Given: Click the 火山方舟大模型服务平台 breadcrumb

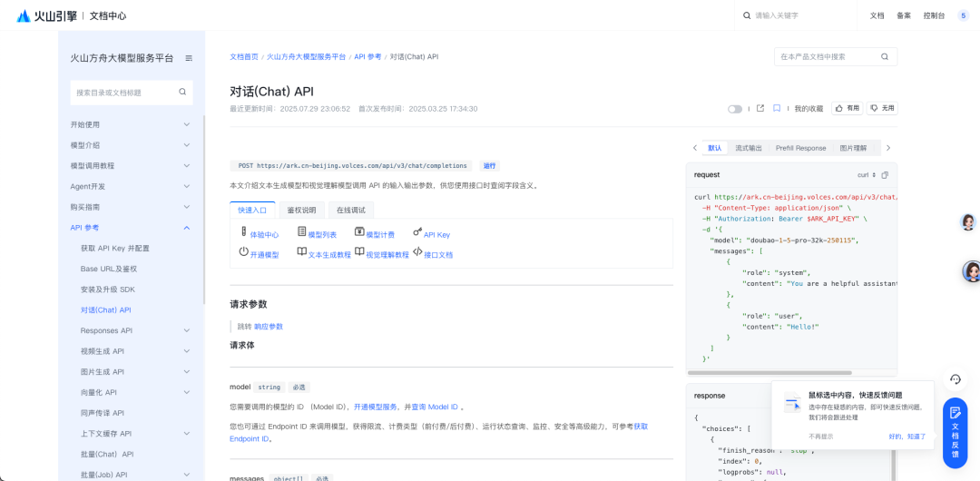Looking at the screenshot, I should (307, 56).
